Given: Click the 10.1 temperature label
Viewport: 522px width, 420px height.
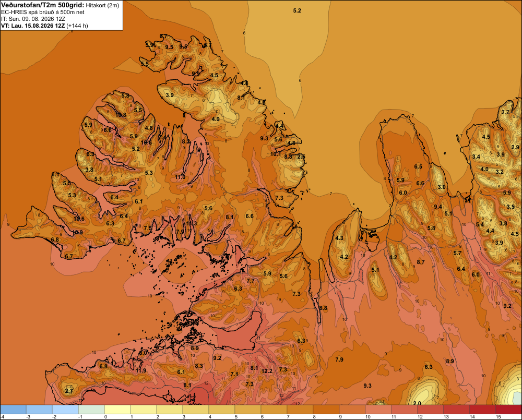Looking at the screenshot, I should pyautogui.click(x=275, y=154).
